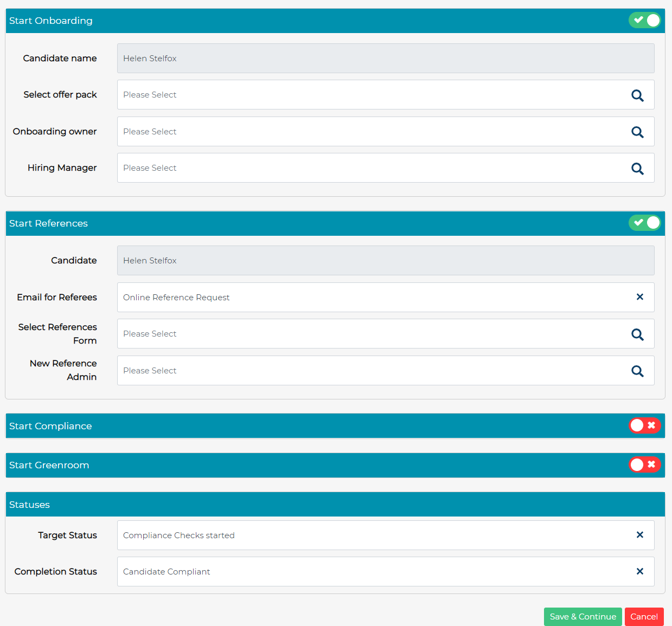The height and width of the screenshot is (626, 672).
Task: Open the offer pack search lookup
Action: point(637,95)
